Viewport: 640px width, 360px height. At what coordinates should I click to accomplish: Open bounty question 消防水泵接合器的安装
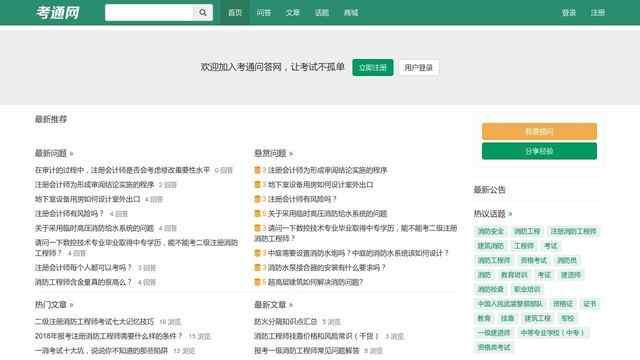pyautogui.click(x=327, y=268)
